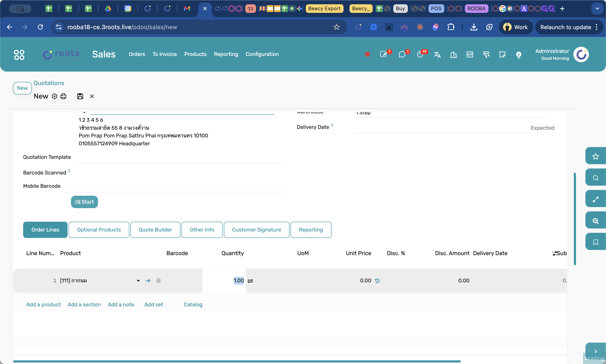This screenshot has width=606, height=364.
Task: Save the quotation with the floppy icon
Action: (80, 96)
